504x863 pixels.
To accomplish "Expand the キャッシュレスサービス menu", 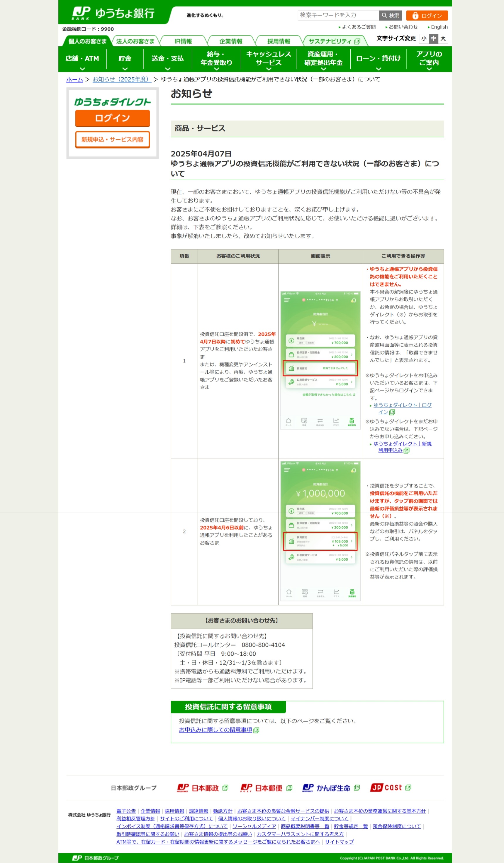I will [269, 59].
